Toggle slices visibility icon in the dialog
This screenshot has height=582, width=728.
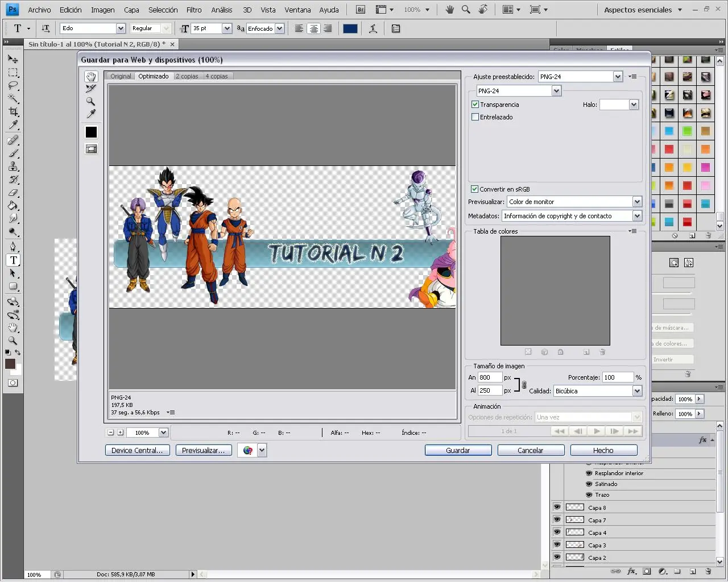tap(91, 149)
